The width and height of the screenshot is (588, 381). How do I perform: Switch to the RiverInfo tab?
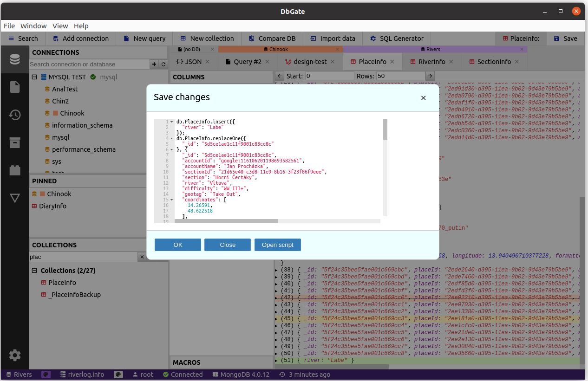pos(432,62)
